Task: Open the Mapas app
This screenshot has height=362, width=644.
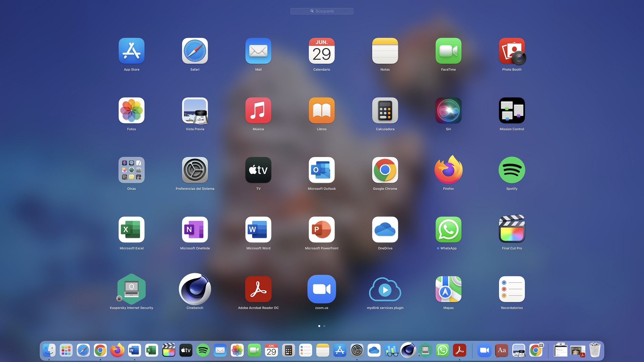Action: point(448,289)
